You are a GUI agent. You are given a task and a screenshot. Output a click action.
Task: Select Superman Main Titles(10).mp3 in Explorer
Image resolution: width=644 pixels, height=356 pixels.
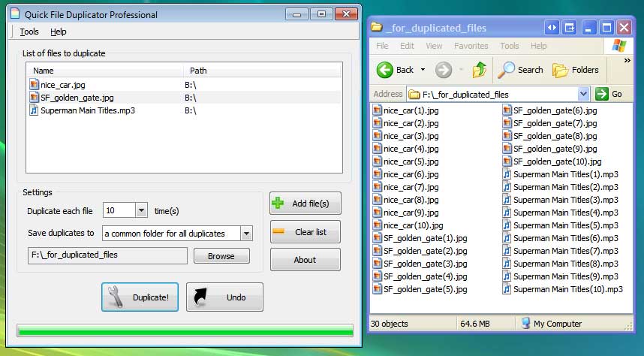pyautogui.click(x=567, y=289)
